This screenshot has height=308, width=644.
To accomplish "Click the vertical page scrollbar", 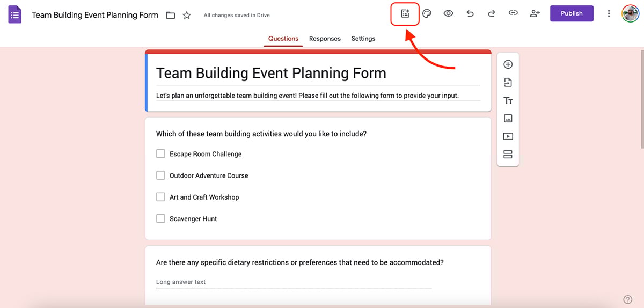I will coord(641,99).
